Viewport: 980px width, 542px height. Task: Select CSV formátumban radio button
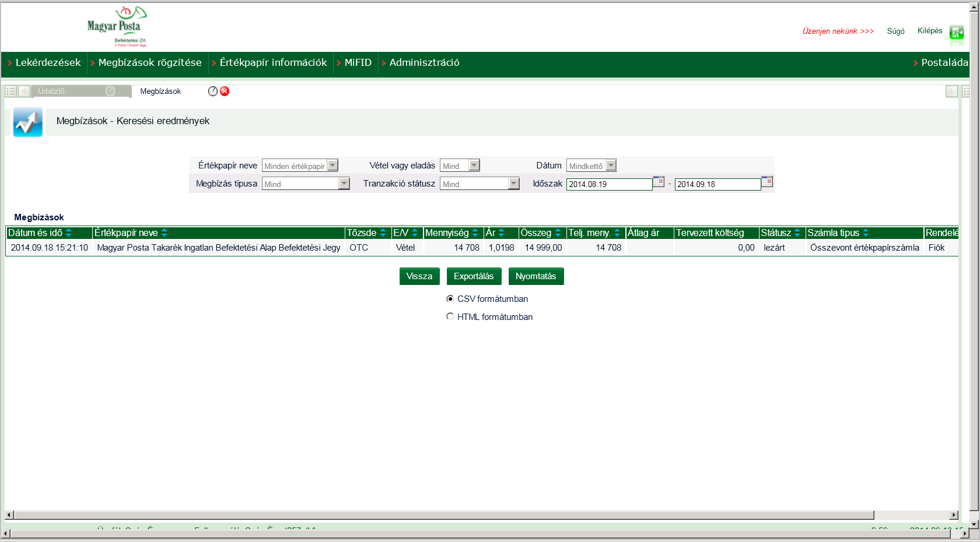click(x=450, y=298)
